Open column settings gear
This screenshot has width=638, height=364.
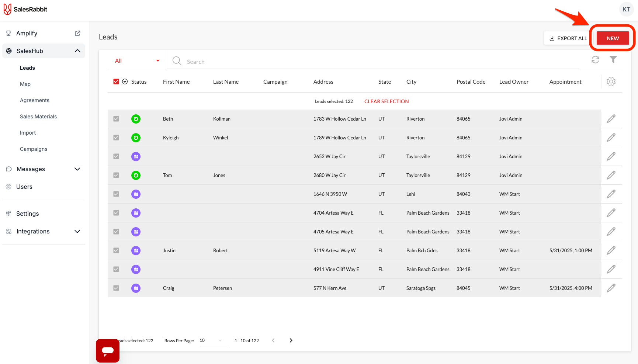611,82
